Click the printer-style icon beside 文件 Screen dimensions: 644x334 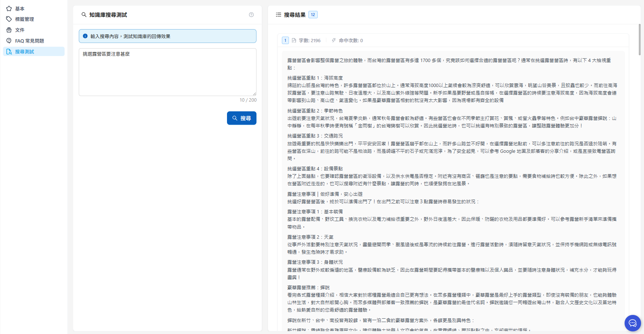click(9, 30)
